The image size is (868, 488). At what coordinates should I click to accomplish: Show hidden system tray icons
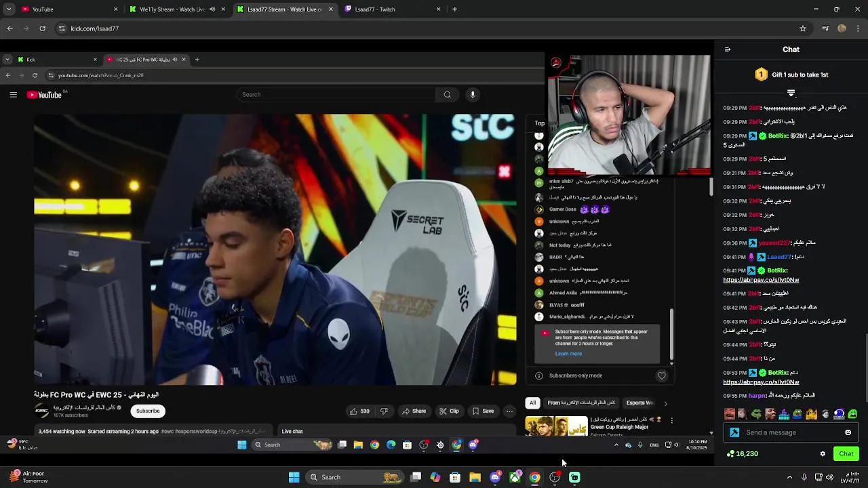(x=789, y=477)
